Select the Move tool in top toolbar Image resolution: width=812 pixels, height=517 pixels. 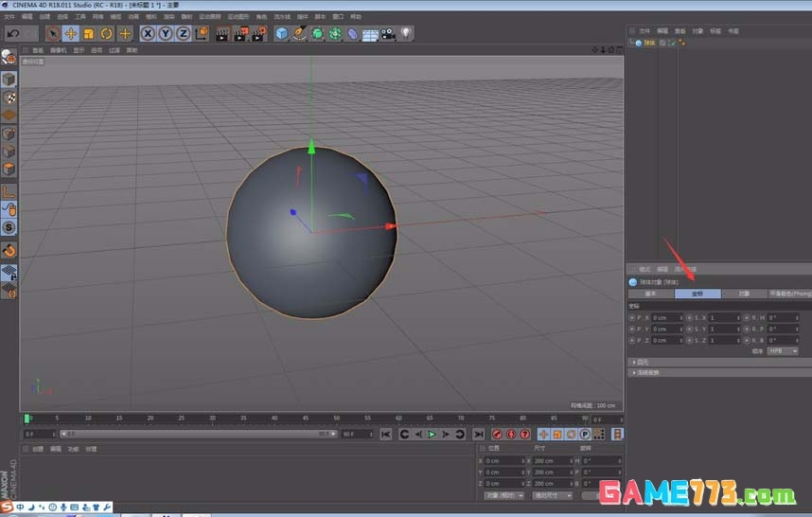(x=70, y=33)
